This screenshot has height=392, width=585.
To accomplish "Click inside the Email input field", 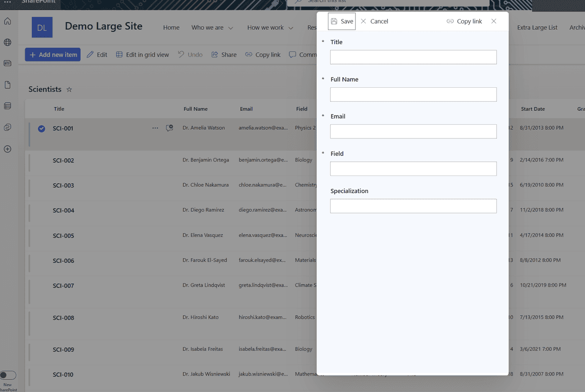I will (x=413, y=131).
